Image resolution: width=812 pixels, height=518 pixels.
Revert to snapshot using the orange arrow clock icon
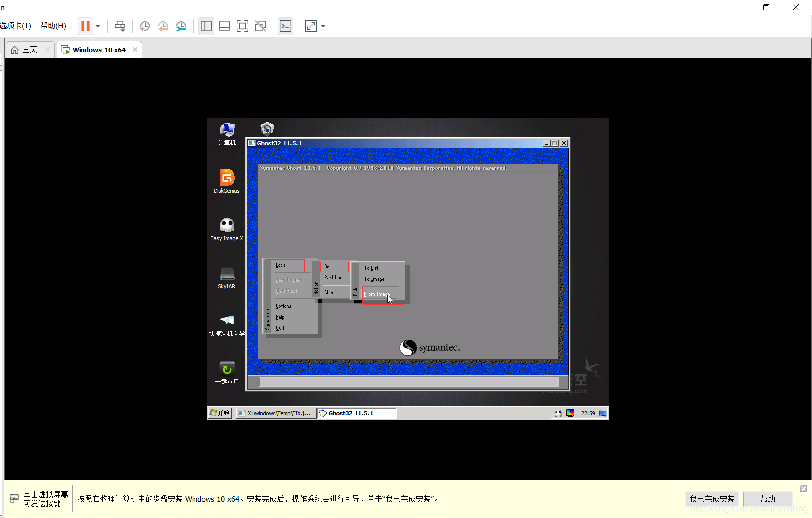pyautogui.click(x=163, y=26)
